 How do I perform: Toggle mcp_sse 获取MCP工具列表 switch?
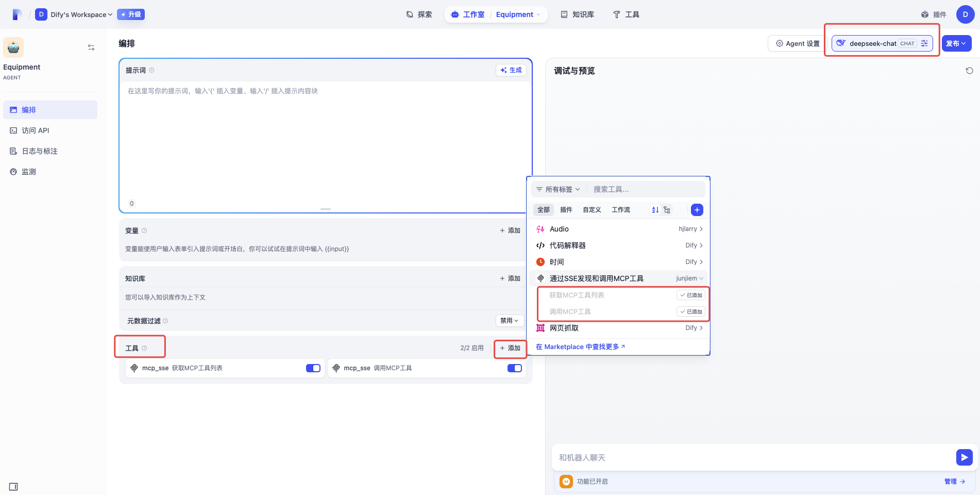click(x=313, y=368)
